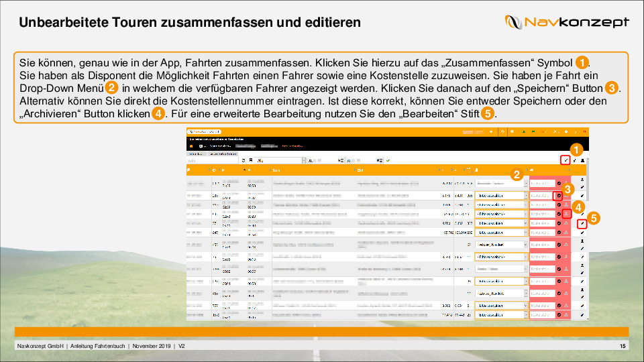Click the red-boxed Archivieren icon
Screen dimensions: 644x362
tap(567, 213)
